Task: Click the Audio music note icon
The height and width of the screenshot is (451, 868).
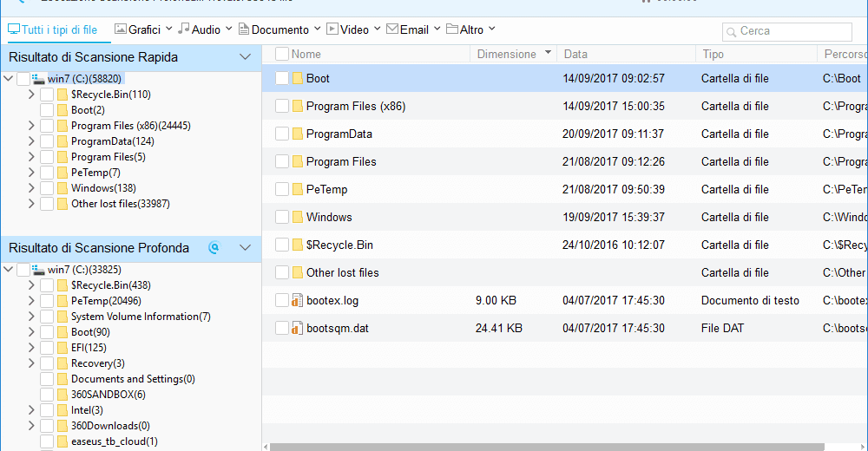Action: tap(183, 29)
